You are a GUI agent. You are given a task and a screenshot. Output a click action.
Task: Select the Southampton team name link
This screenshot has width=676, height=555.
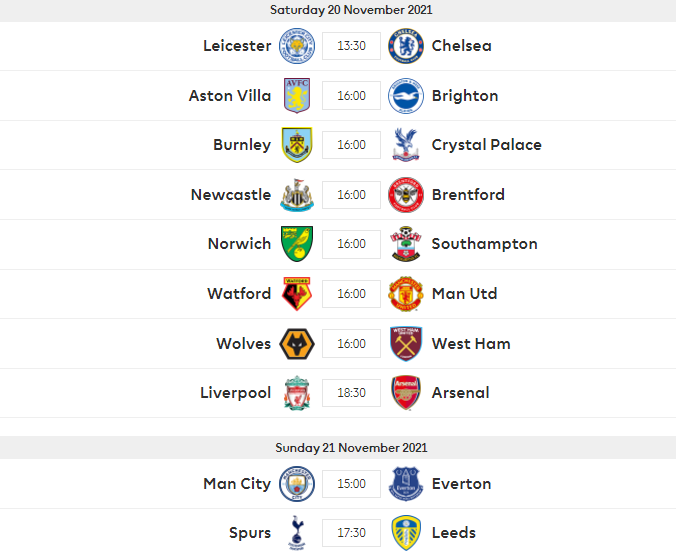[485, 244]
